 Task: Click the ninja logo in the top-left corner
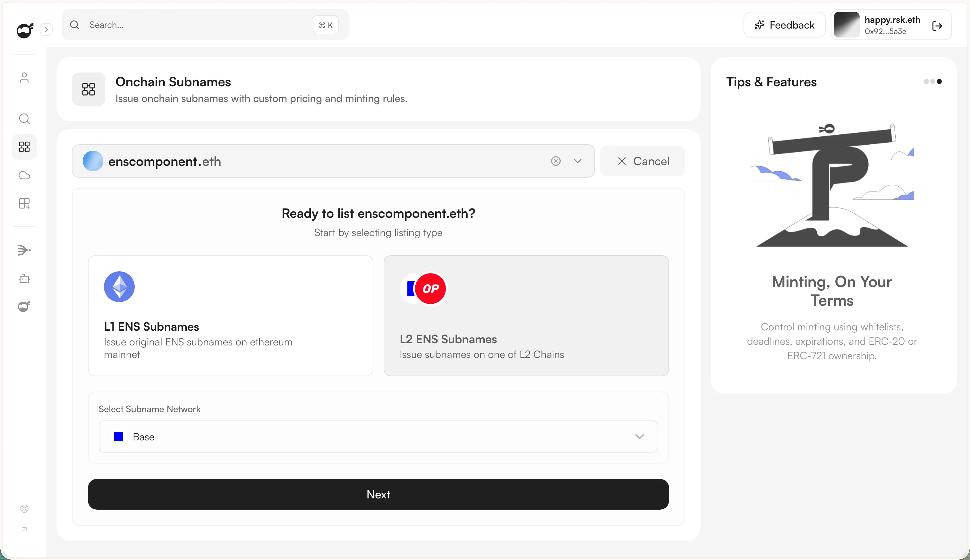(x=25, y=30)
